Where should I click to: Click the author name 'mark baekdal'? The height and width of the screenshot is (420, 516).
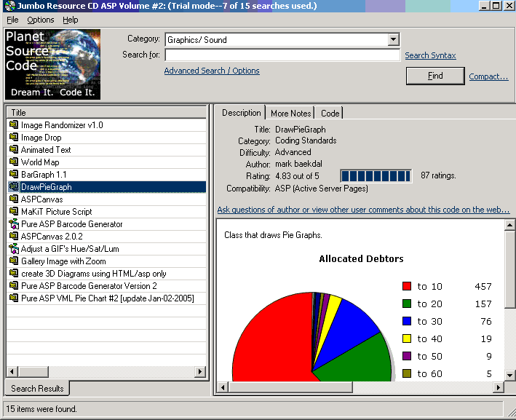298,164
